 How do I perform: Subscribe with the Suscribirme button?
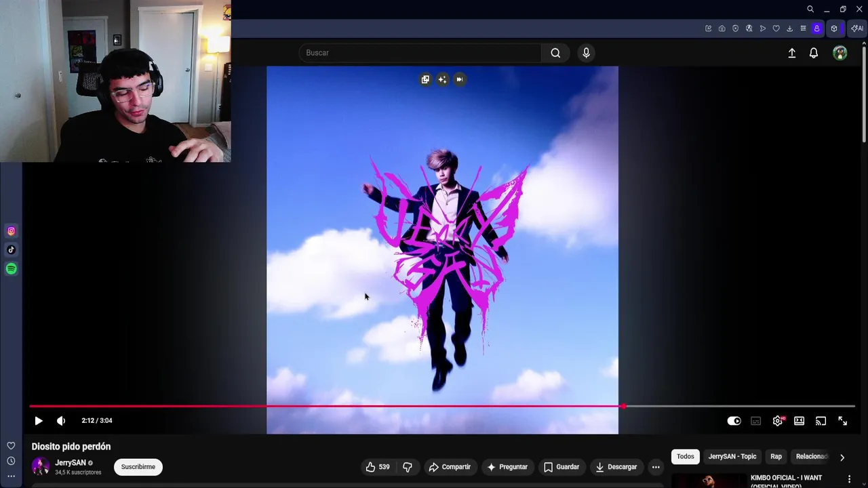(138, 467)
